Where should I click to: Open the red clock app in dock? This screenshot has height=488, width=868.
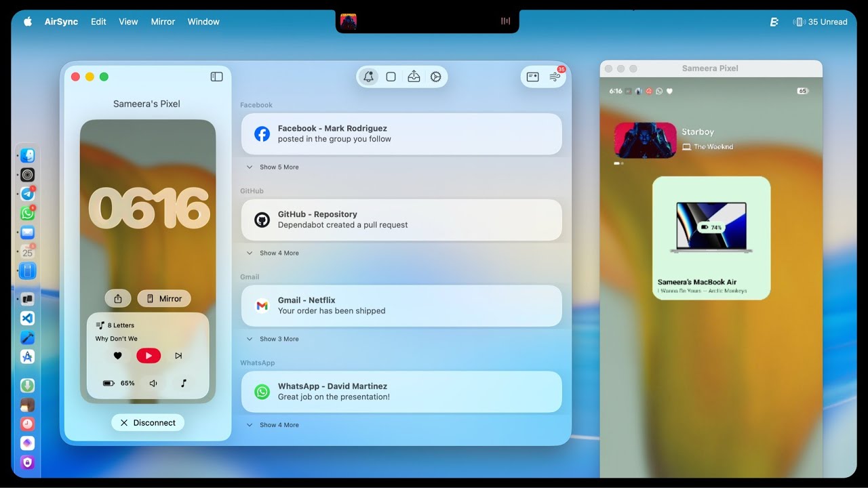tap(27, 424)
